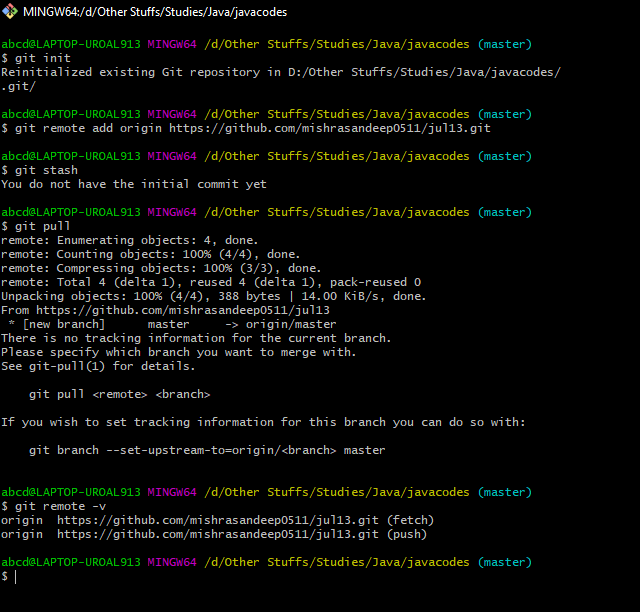Click 'remote: Total 4 (delta 1)' line
This screenshot has height=612, width=640.
211,282
